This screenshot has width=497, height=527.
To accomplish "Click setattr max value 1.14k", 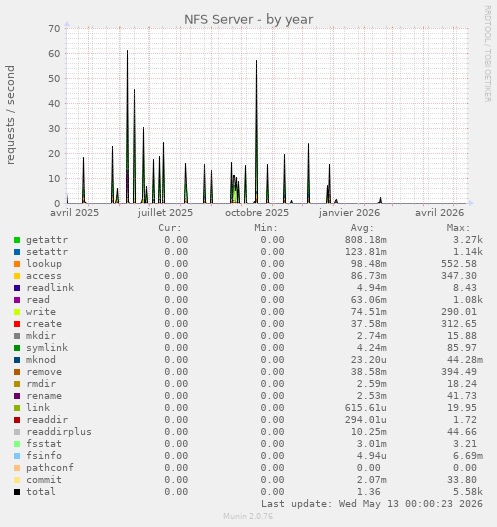I will click(x=468, y=252).
